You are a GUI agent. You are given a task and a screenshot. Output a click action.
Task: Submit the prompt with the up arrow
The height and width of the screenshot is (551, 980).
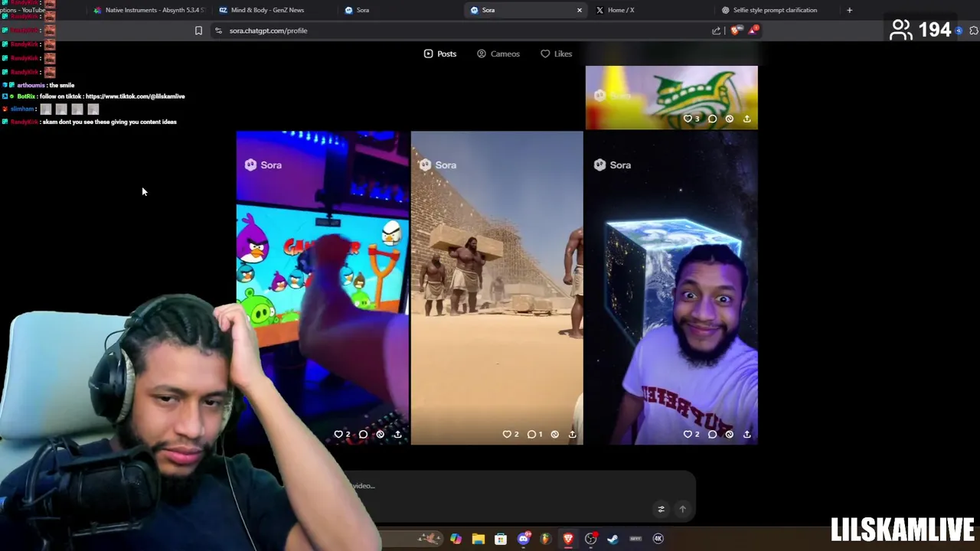coord(682,509)
